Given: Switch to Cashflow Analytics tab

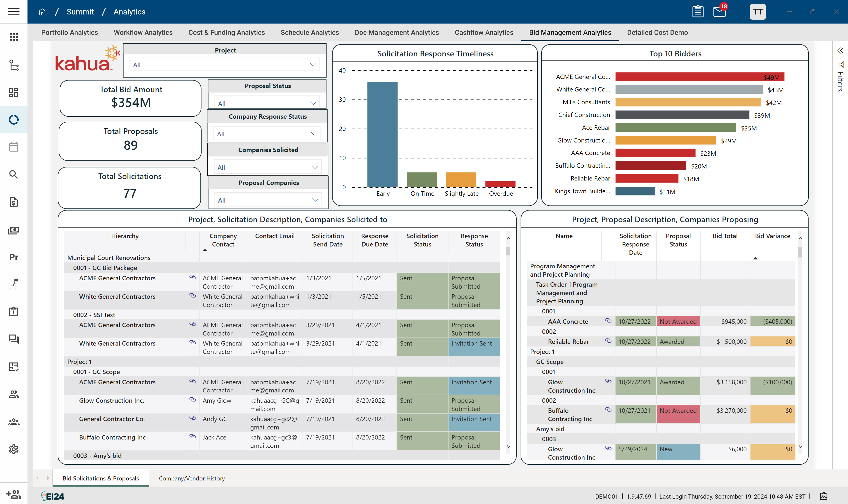Looking at the screenshot, I should coord(484,33).
